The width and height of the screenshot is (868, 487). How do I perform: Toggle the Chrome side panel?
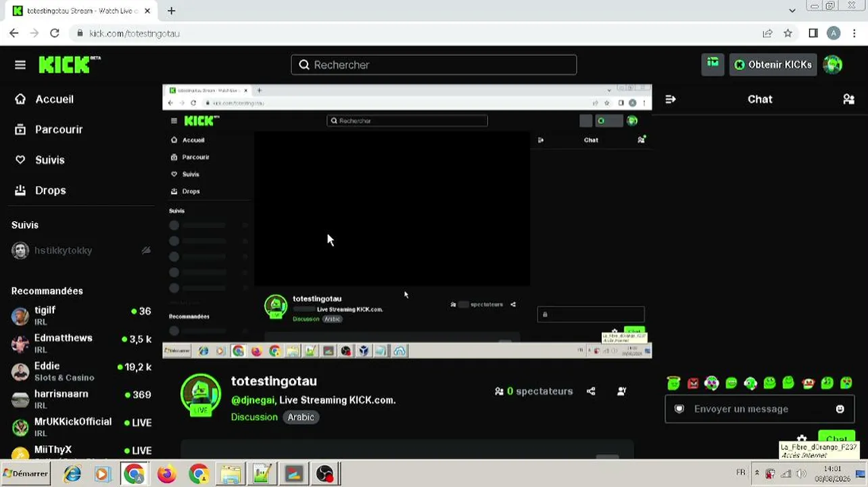coord(813,33)
